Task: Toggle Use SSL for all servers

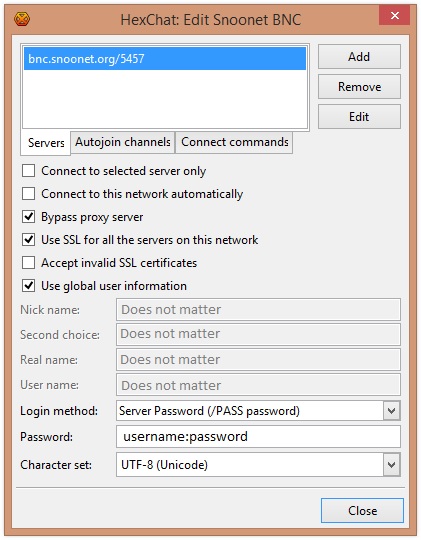Action: (x=28, y=240)
